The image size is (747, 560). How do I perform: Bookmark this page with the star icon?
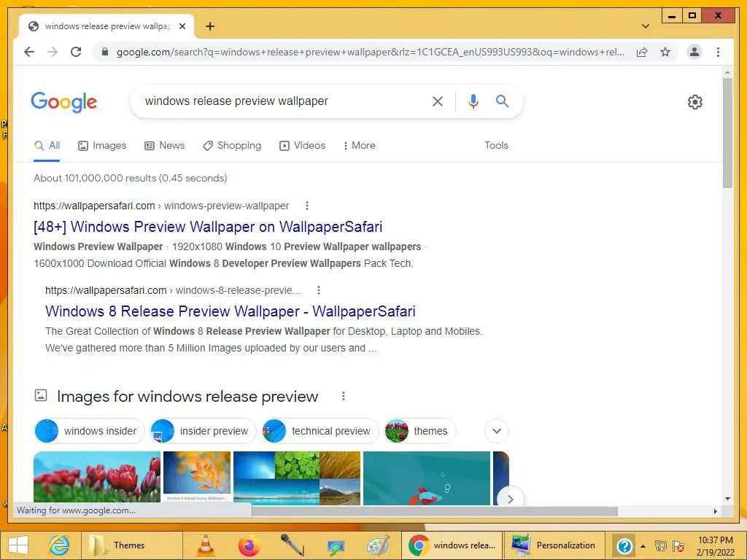pos(665,52)
